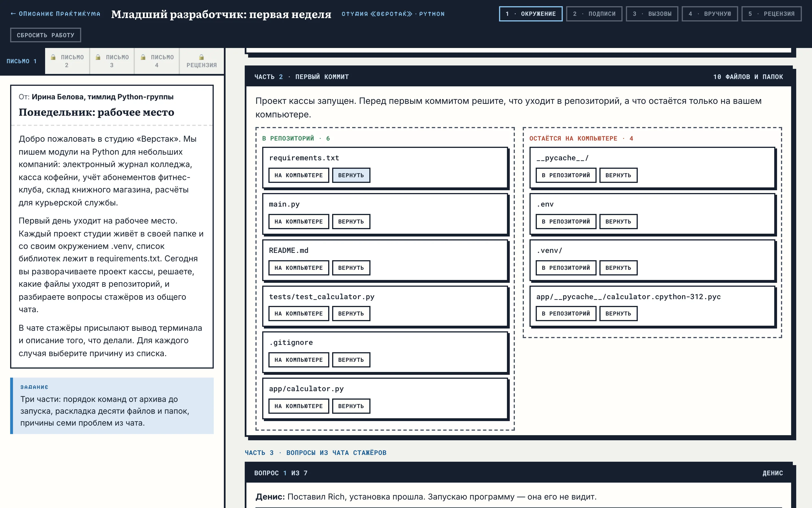Move app/calculator.py to На компьютере
The image size is (812, 508).
pos(299,406)
